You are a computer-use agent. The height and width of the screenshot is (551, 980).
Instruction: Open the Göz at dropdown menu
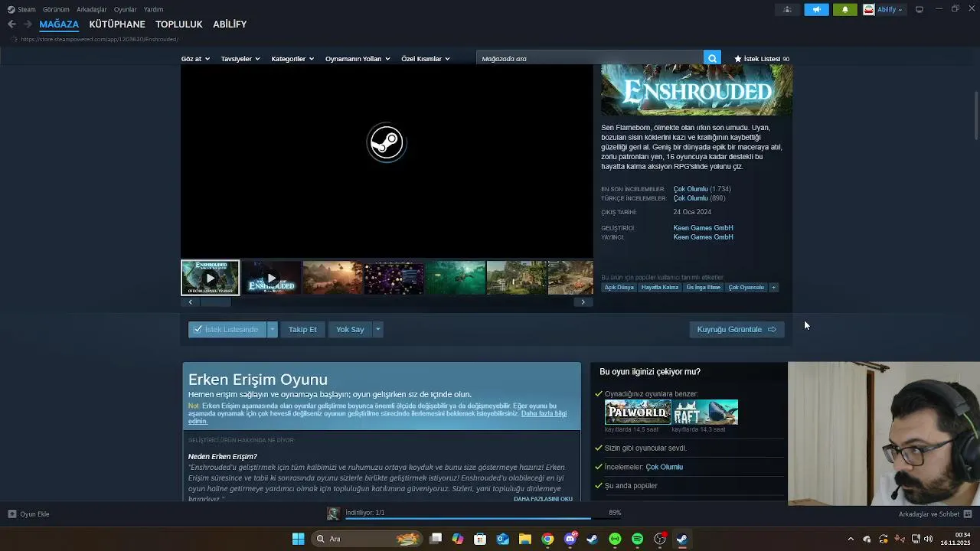point(195,59)
